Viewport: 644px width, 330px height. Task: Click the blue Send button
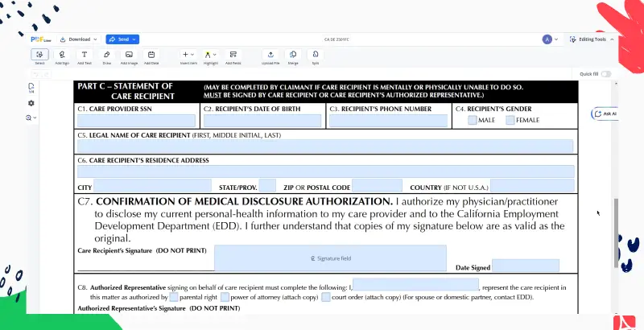(122, 39)
